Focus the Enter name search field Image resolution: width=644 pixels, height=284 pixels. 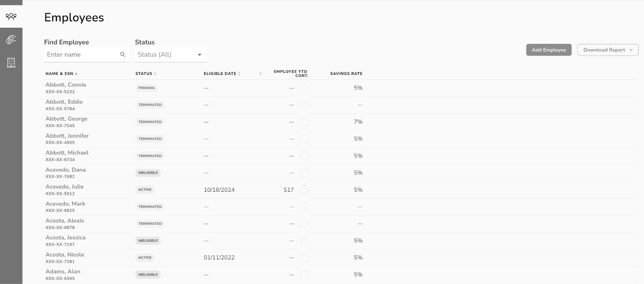pyautogui.click(x=82, y=54)
